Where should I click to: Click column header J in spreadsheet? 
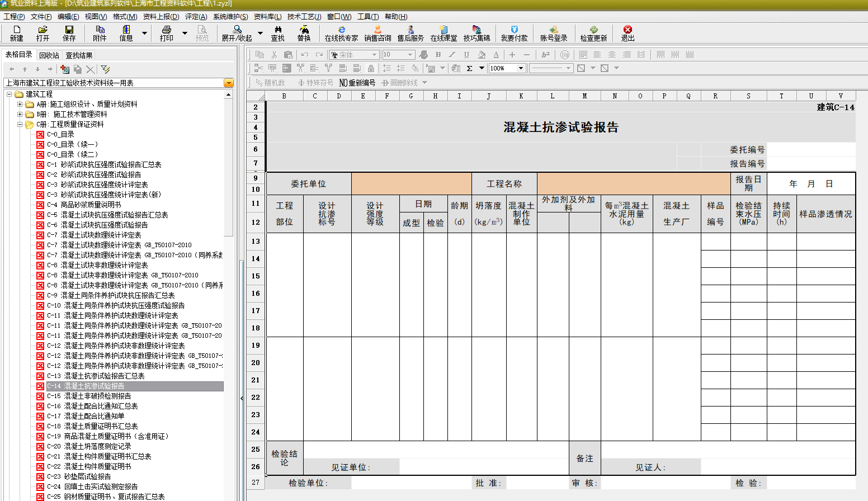(x=488, y=96)
